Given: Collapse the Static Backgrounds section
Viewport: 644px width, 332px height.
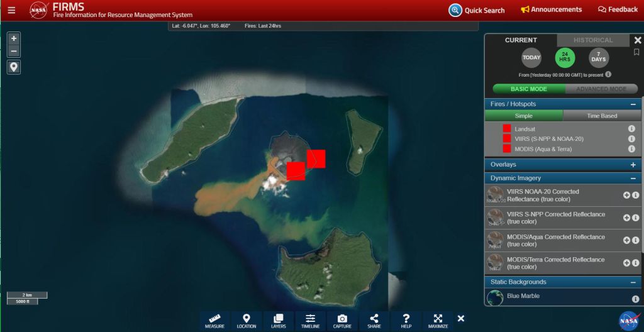Looking at the screenshot, I should click(633, 282).
